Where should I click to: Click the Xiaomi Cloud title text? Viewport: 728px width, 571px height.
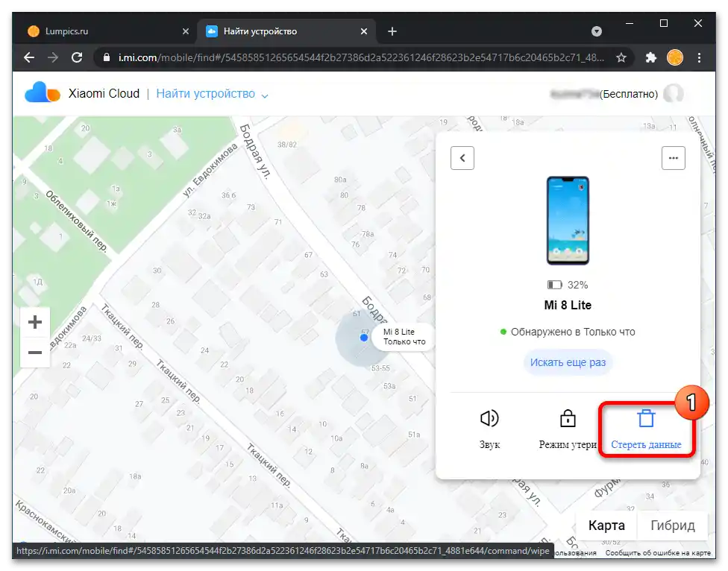pyautogui.click(x=104, y=93)
